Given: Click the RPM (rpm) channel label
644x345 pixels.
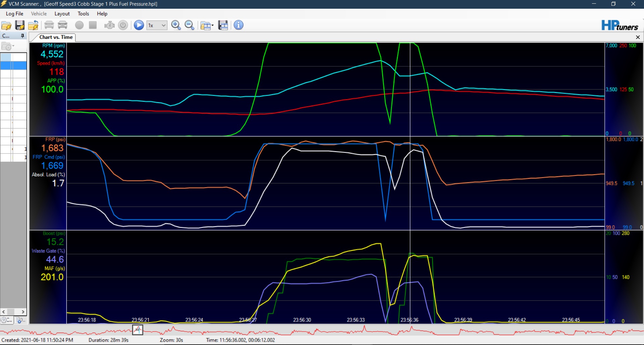Looking at the screenshot, I should pyautogui.click(x=53, y=46).
